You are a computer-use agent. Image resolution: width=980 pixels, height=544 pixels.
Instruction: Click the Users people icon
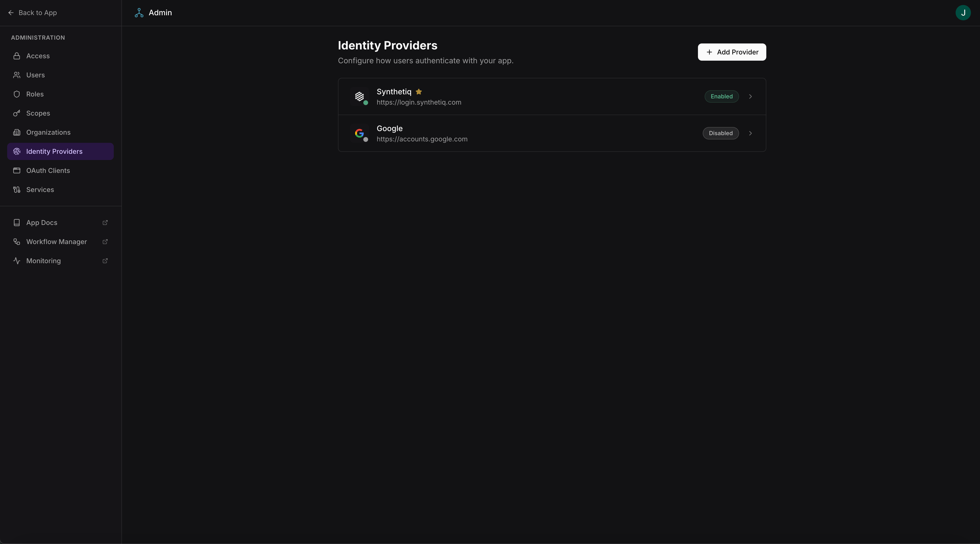click(x=17, y=75)
